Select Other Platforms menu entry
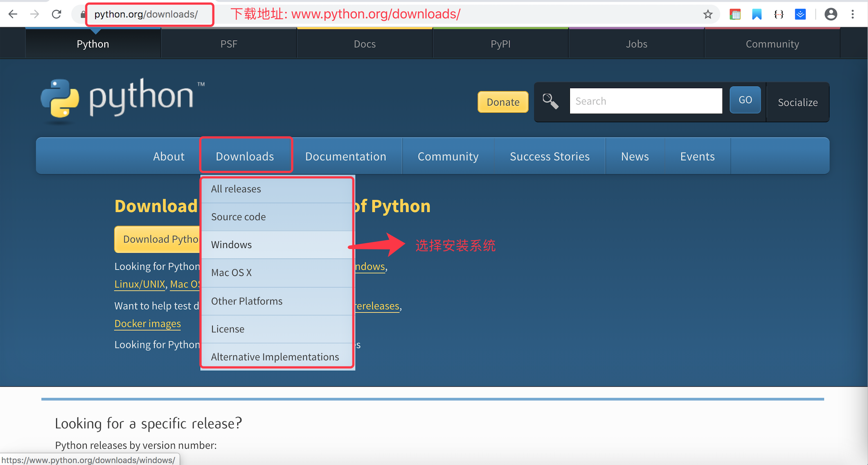This screenshot has width=868, height=465. tap(277, 301)
